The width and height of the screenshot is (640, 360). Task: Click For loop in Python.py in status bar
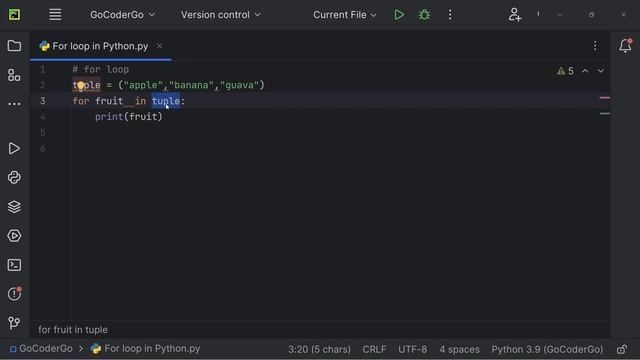click(146, 349)
